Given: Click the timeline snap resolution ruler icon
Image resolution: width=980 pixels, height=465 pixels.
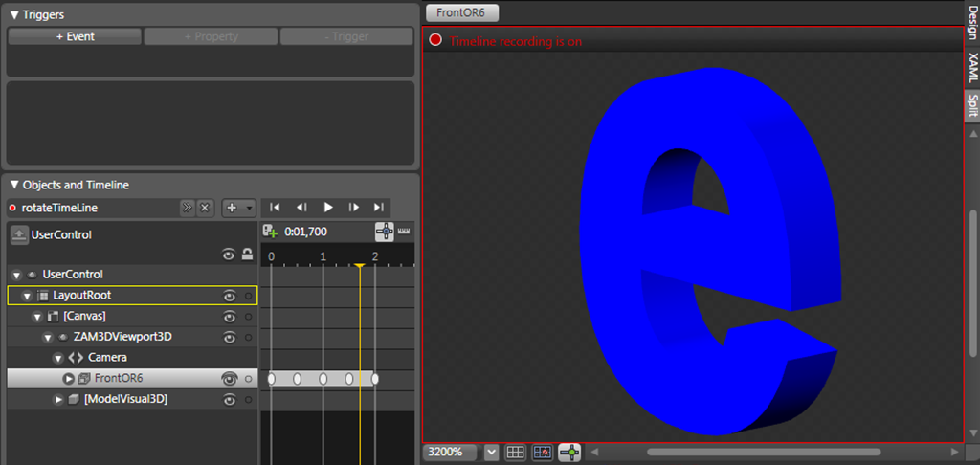Looking at the screenshot, I should (403, 231).
